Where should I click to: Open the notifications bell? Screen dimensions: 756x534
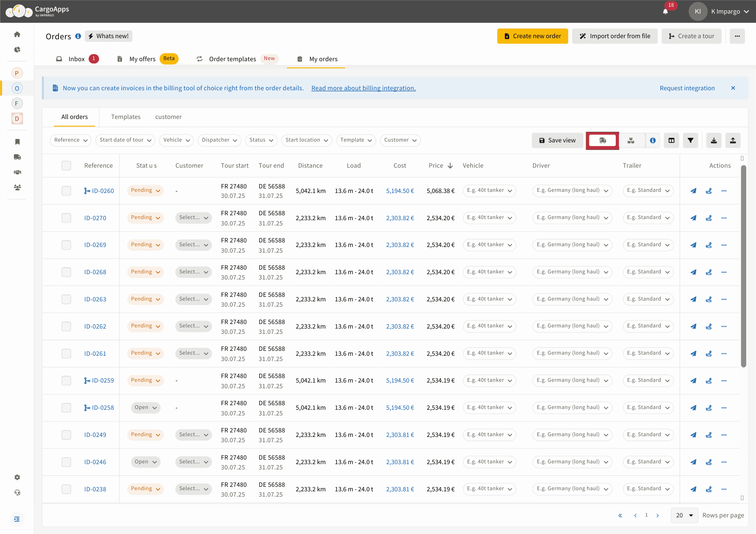click(665, 11)
